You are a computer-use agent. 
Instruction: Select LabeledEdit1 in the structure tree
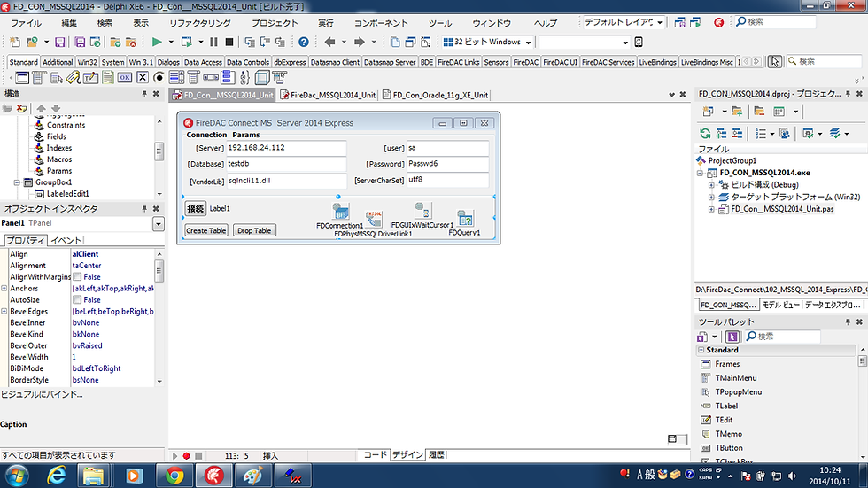[67, 194]
